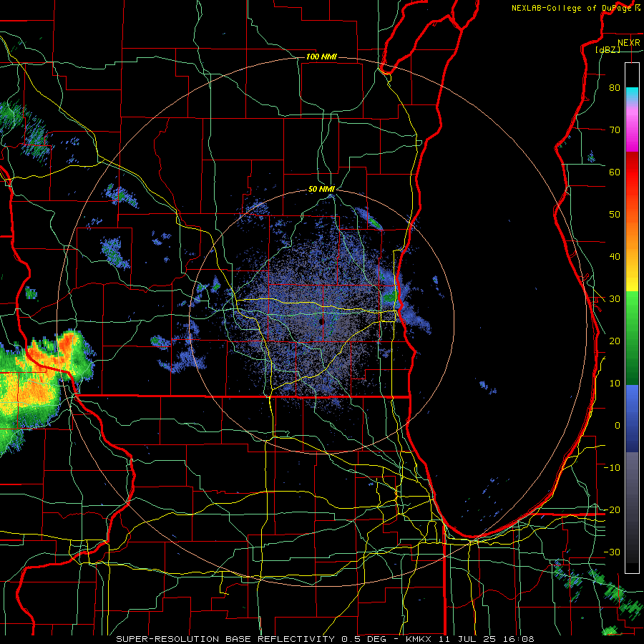Click the green segment of the color bar
The height and width of the screenshot is (644, 644).
coord(632,338)
